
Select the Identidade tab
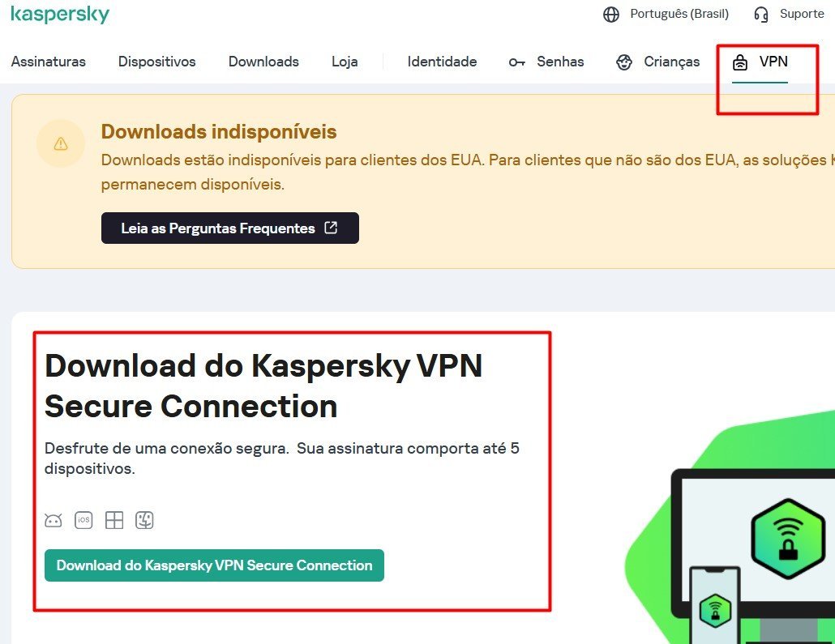pos(442,62)
